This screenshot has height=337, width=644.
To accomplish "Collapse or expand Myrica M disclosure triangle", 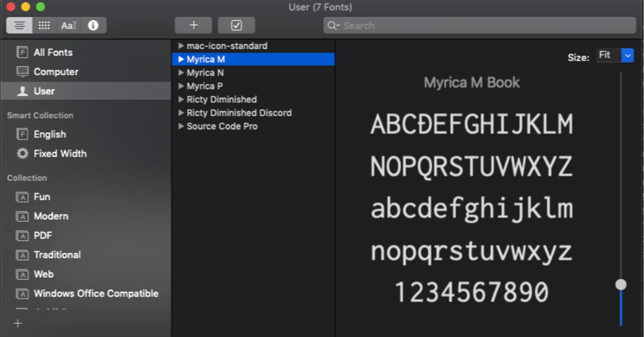I will pos(181,59).
